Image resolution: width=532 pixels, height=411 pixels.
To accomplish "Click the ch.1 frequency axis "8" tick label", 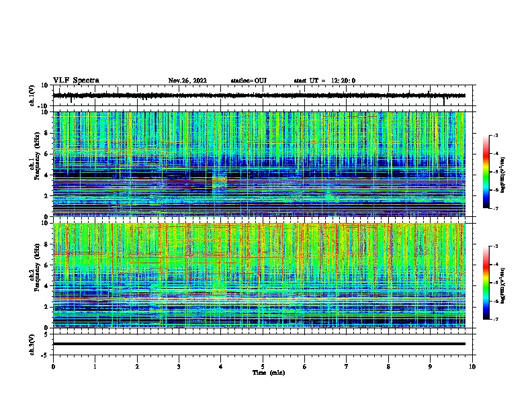I will [x=47, y=133].
